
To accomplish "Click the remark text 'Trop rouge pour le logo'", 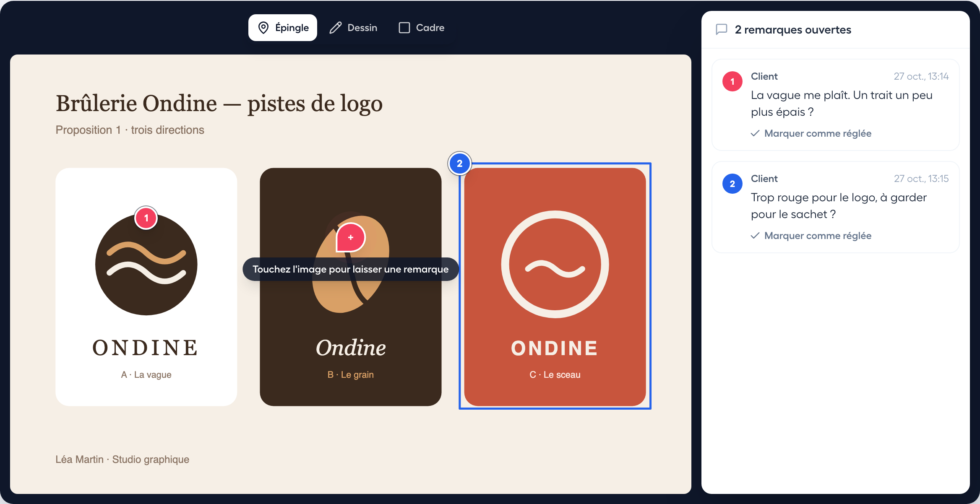I will tap(839, 206).
